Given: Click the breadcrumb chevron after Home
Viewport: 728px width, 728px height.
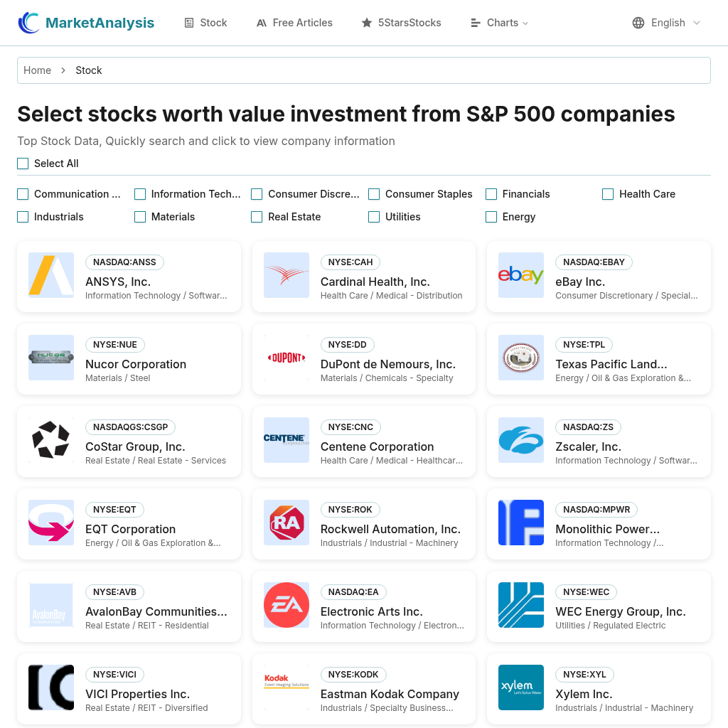Looking at the screenshot, I should point(63,70).
